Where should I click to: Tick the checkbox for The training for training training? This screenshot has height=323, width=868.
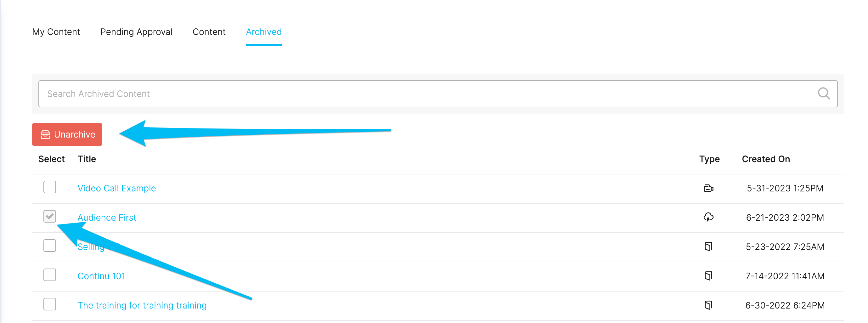tap(49, 304)
